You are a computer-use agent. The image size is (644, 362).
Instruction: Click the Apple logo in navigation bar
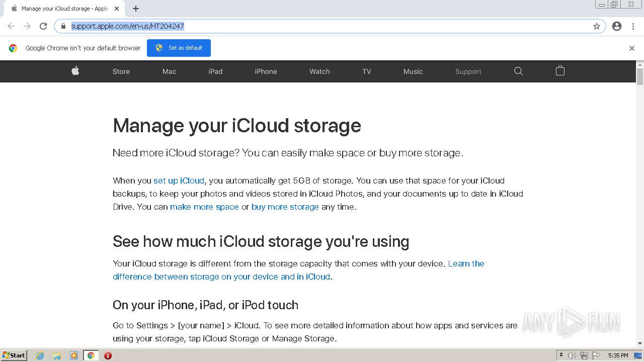click(75, 71)
